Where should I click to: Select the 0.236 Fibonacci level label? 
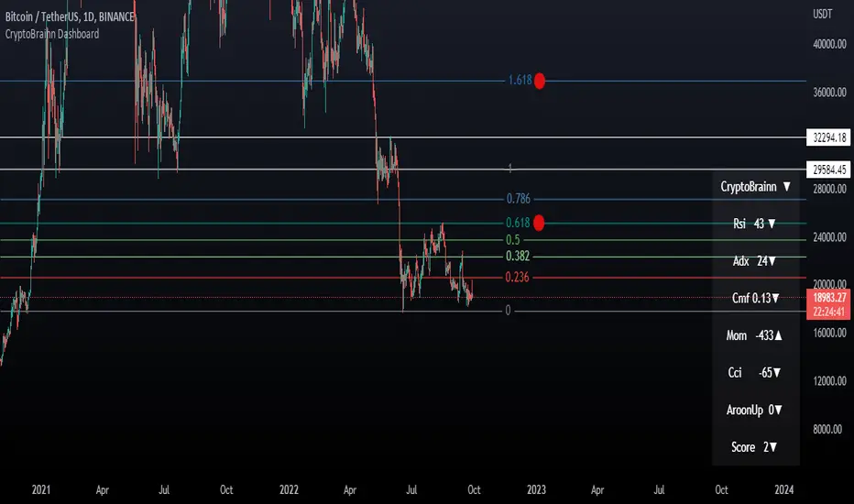tap(517, 278)
